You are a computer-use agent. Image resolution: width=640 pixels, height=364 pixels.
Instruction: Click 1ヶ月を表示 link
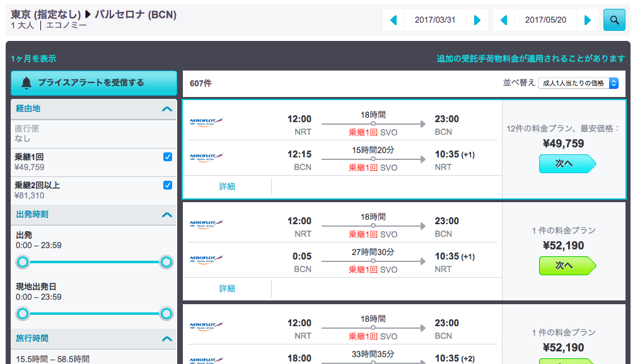click(33, 59)
